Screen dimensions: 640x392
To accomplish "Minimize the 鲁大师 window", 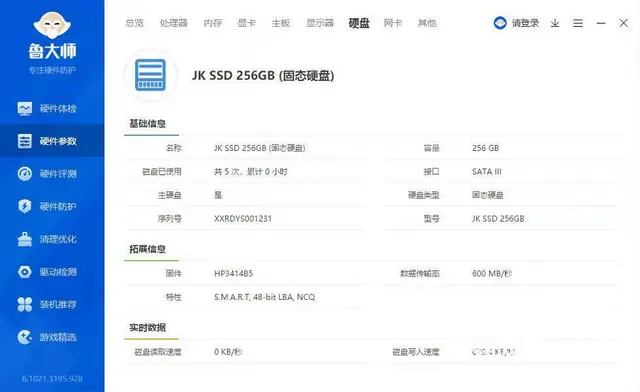I will click(601, 23).
